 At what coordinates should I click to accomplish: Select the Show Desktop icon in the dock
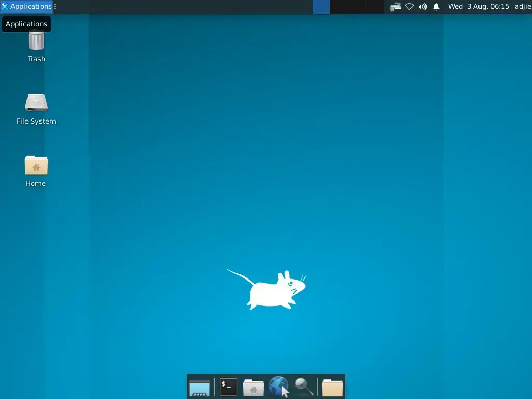[200, 387]
